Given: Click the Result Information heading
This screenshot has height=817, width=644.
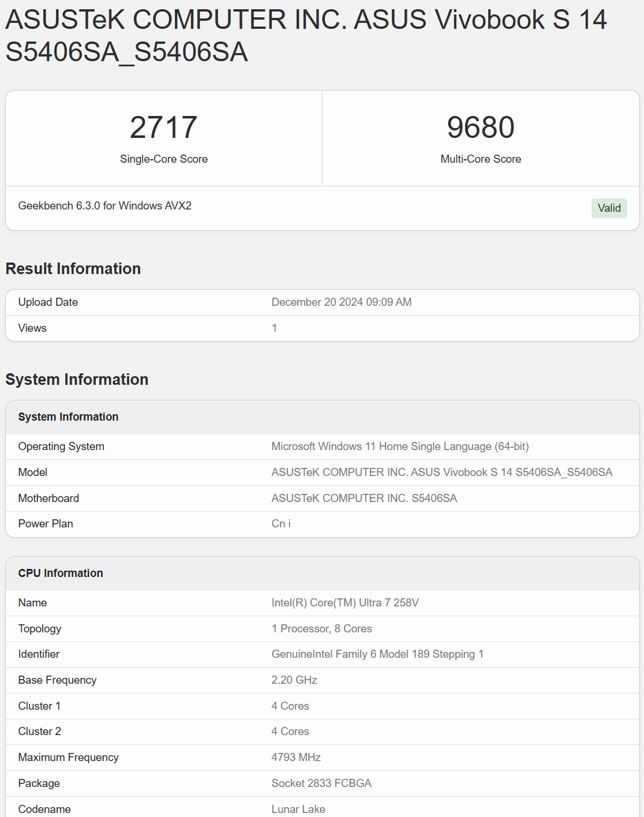Looking at the screenshot, I should click(73, 269).
